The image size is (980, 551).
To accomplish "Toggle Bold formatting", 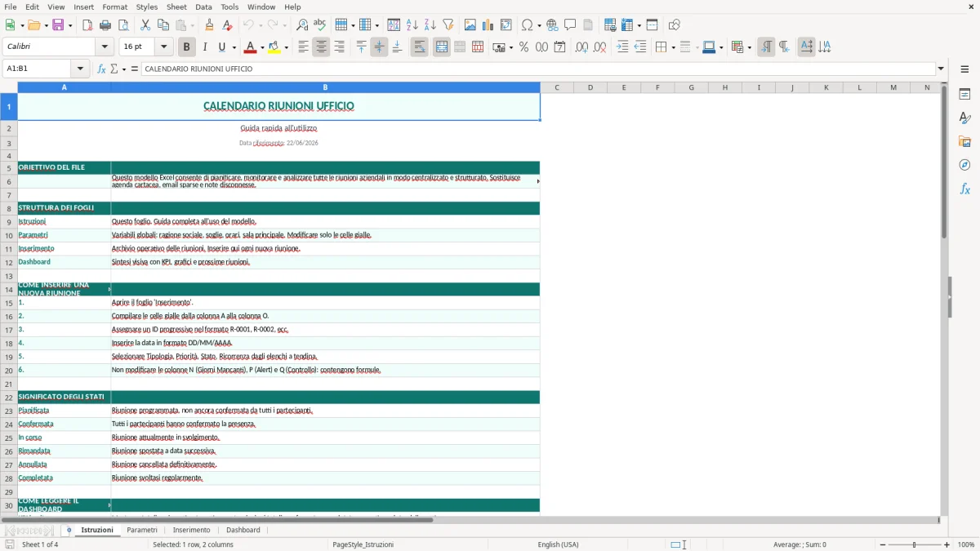I will coord(187,47).
